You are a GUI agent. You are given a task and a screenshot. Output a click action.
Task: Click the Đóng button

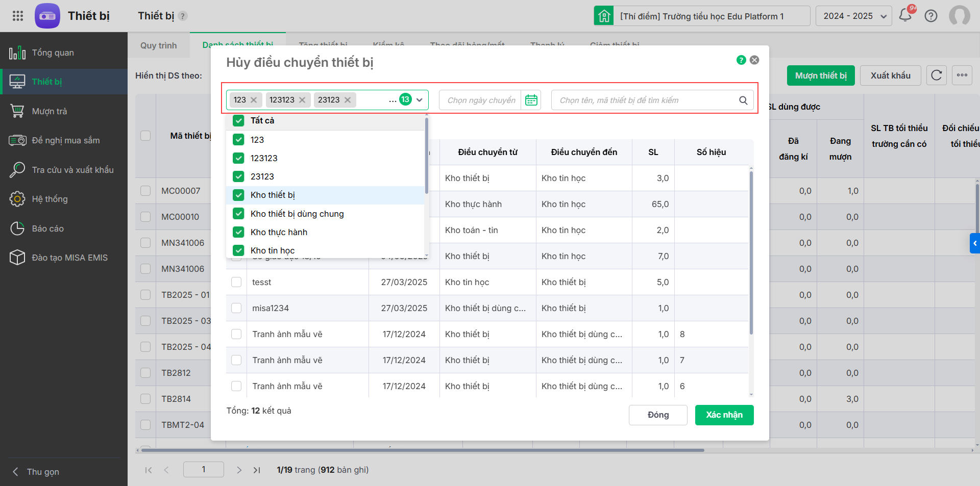coord(658,415)
